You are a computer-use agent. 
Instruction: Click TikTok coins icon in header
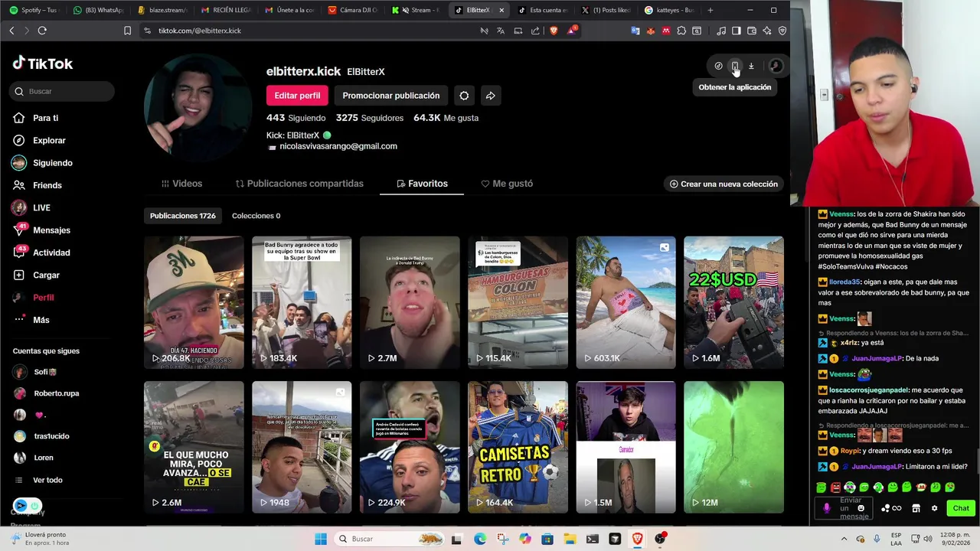(718, 66)
